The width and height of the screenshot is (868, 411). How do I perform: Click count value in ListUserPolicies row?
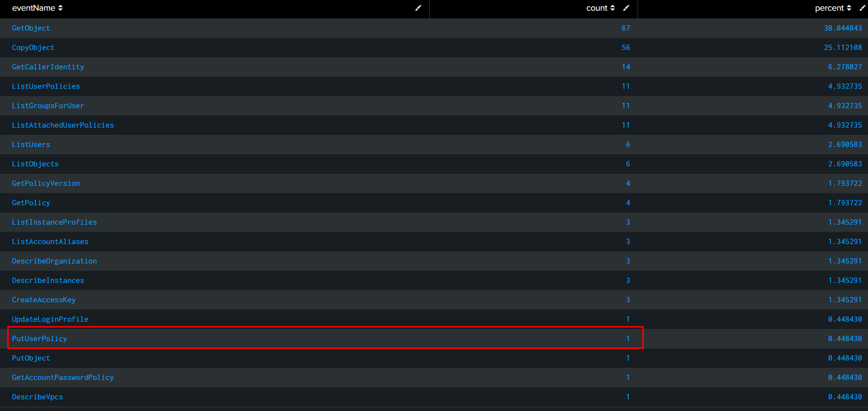point(626,86)
